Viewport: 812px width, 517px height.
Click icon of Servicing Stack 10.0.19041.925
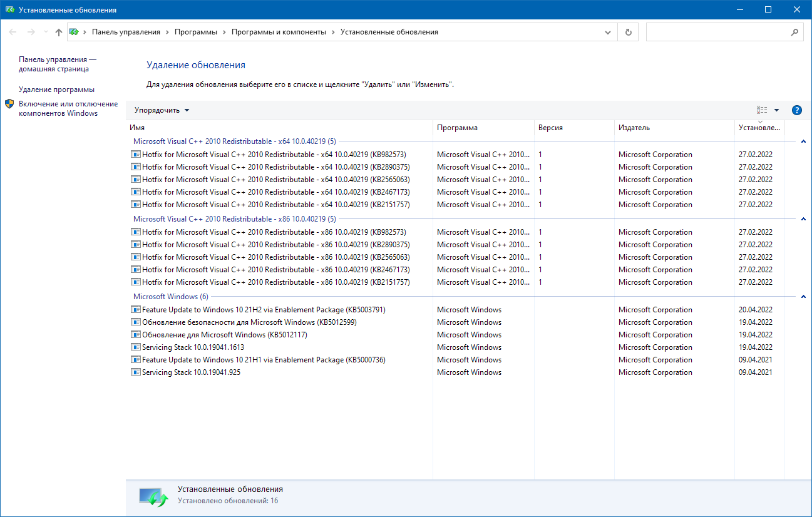136,372
